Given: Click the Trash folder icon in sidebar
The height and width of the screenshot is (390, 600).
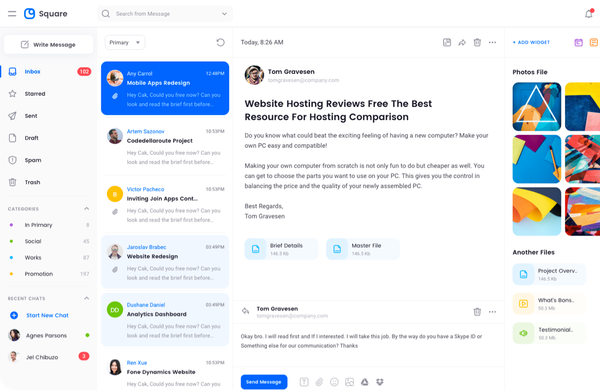Looking at the screenshot, I should tap(13, 182).
